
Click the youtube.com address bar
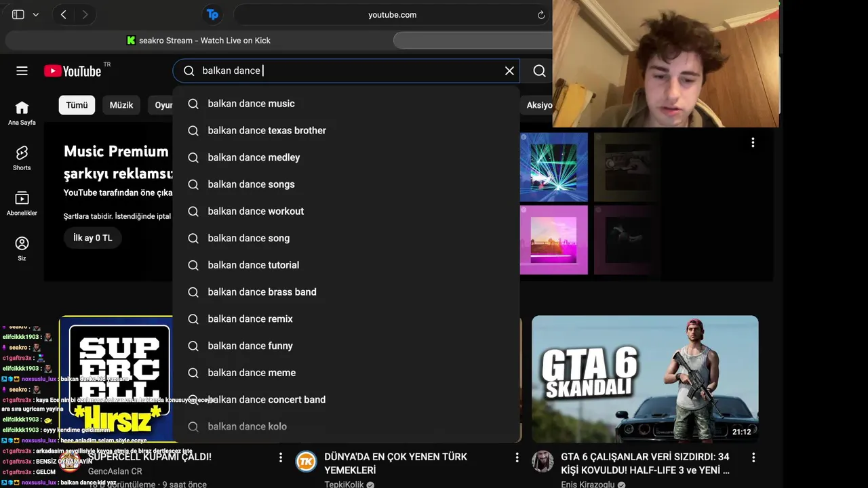pyautogui.click(x=392, y=15)
